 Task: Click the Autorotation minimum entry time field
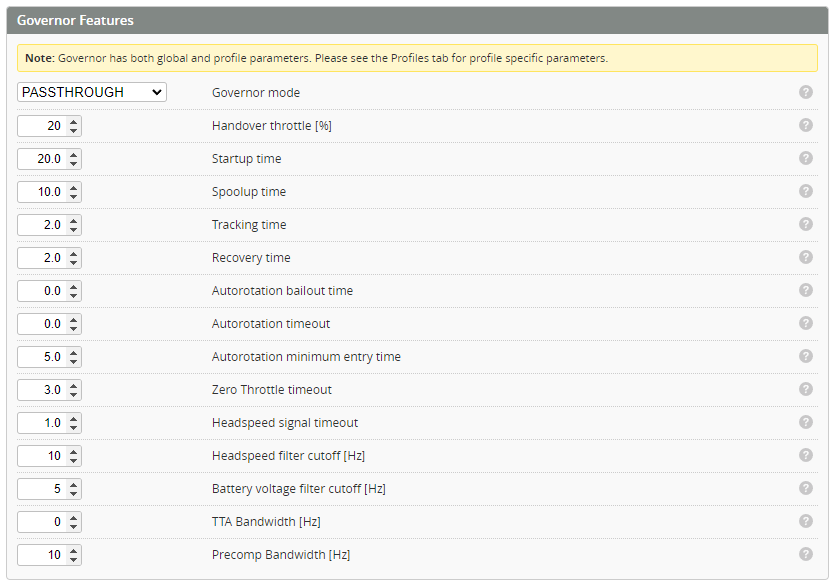click(x=42, y=357)
